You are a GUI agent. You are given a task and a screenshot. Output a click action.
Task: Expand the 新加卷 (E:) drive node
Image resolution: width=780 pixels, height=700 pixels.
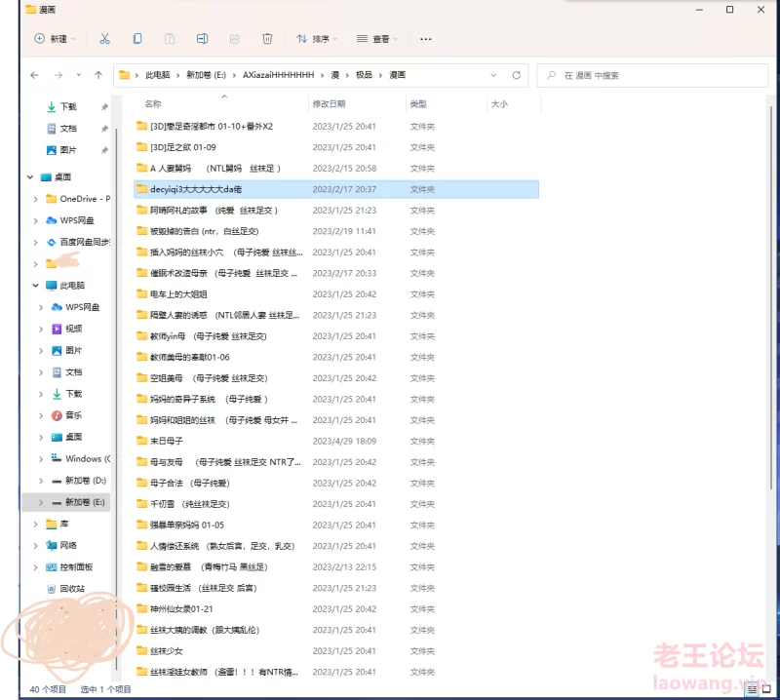pyautogui.click(x=41, y=502)
